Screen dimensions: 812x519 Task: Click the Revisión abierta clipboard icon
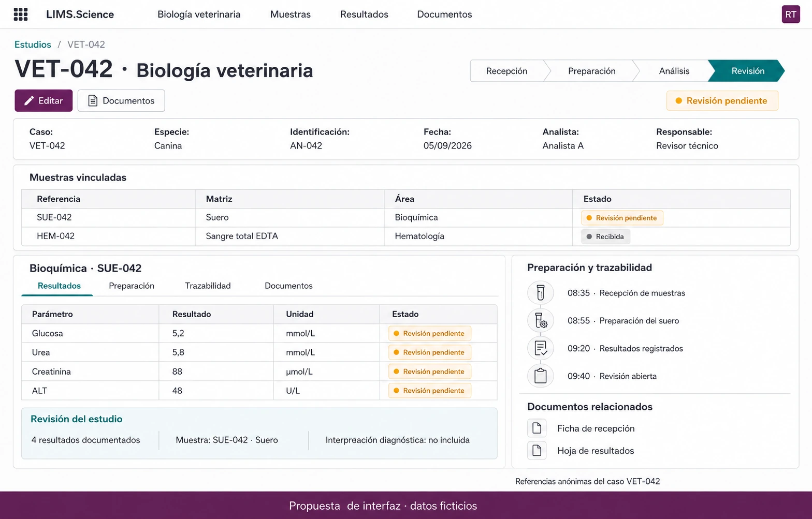click(x=540, y=376)
